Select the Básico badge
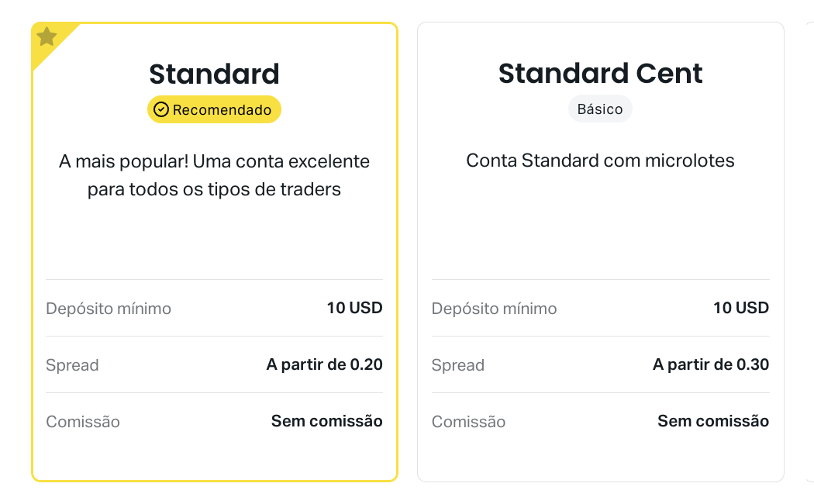Image resolution: width=814 pixels, height=504 pixels. [600, 109]
